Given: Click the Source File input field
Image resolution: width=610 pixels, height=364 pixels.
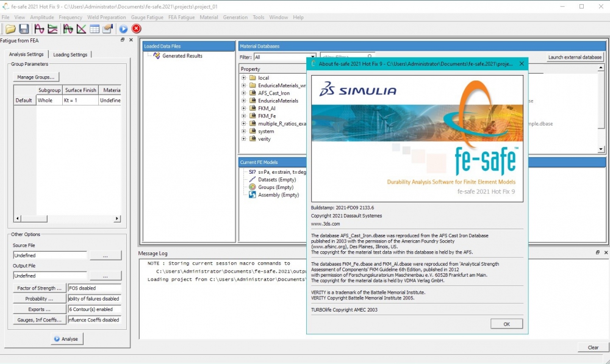Looking at the screenshot, I should tap(50, 255).
